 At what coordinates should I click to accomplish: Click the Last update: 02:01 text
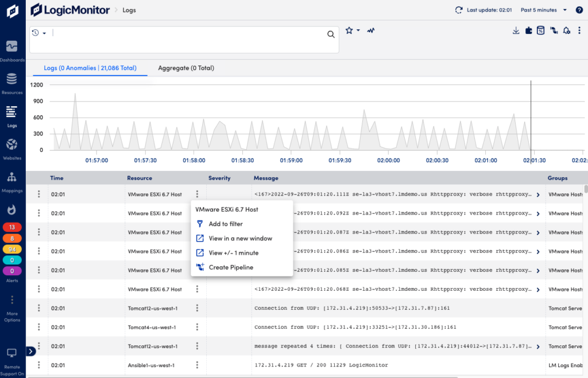tap(489, 10)
